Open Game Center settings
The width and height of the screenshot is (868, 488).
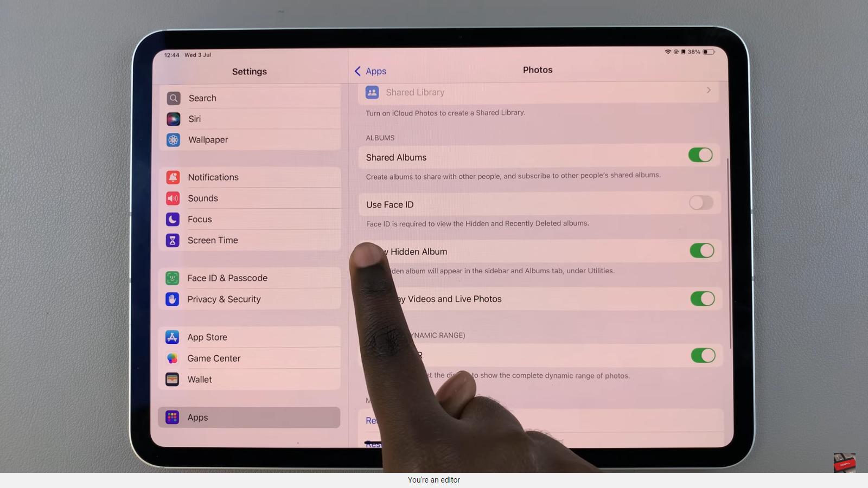pyautogui.click(x=250, y=358)
